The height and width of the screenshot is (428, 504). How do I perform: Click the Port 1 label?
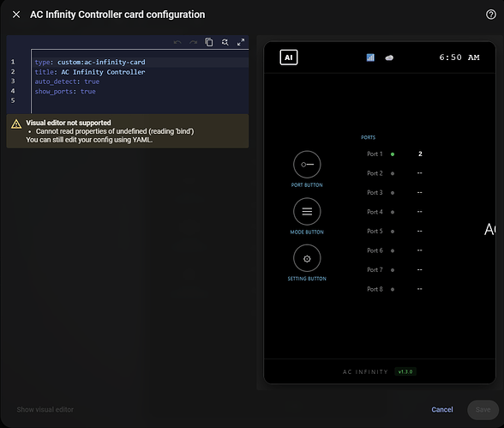point(375,154)
